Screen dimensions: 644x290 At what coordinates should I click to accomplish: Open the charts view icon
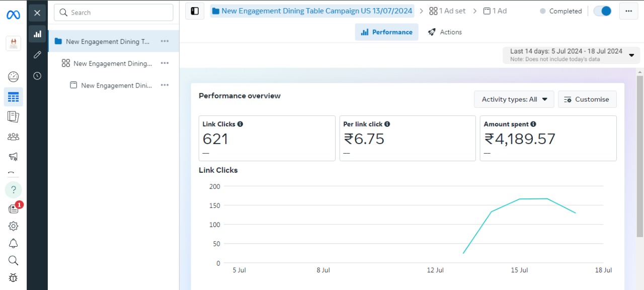[37, 34]
